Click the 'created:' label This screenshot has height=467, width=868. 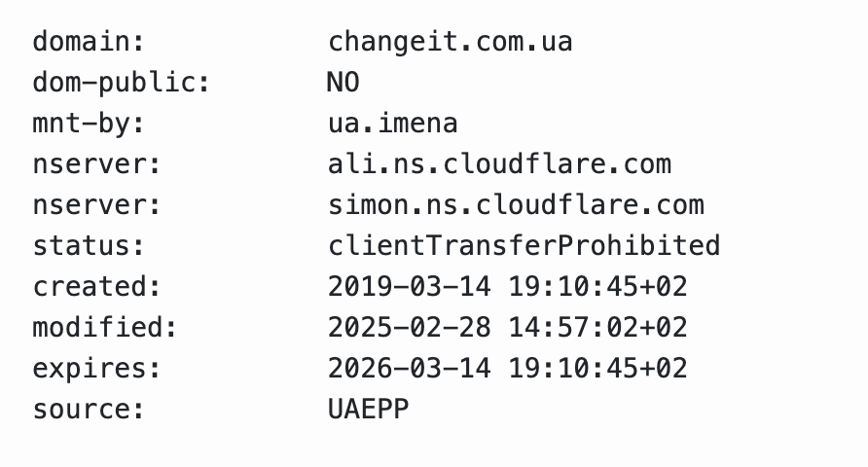pyautogui.click(x=97, y=287)
